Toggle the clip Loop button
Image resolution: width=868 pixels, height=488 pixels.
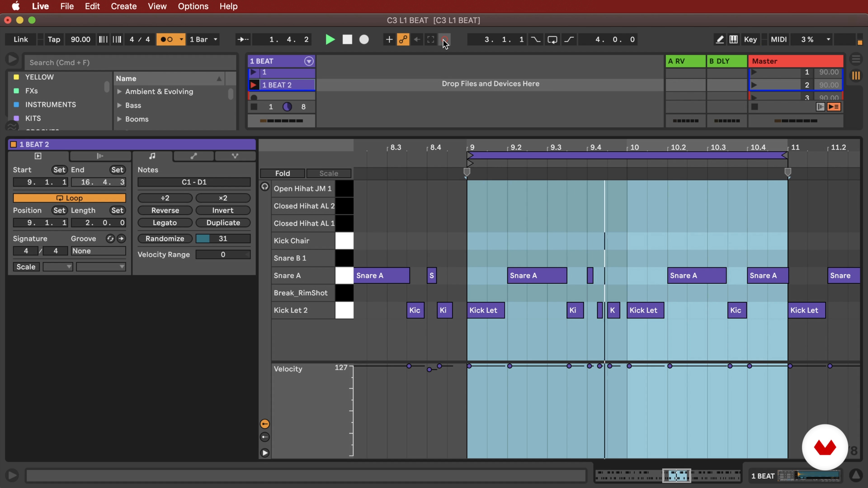coord(69,198)
